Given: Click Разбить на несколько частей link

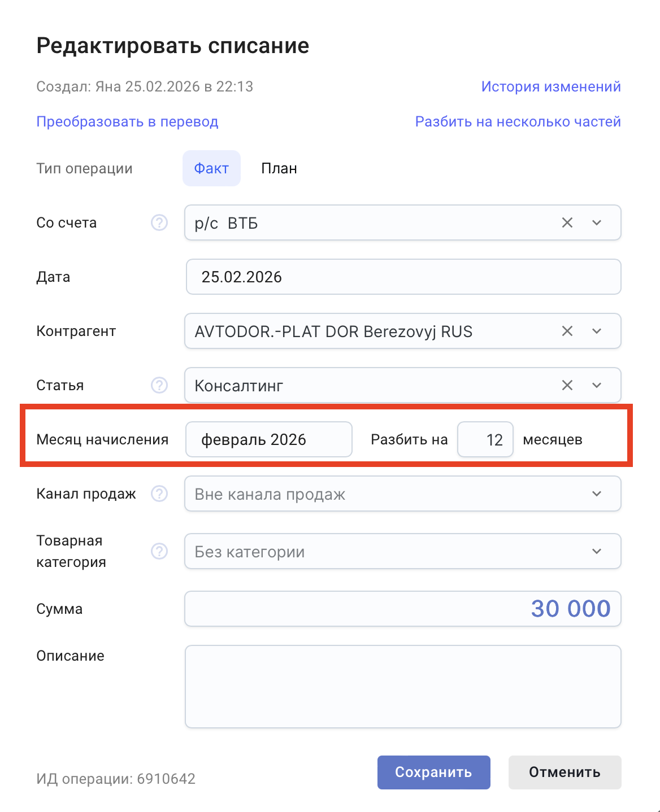Looking at the screenshot, I should pyautogui.click(x=518, y=121).
